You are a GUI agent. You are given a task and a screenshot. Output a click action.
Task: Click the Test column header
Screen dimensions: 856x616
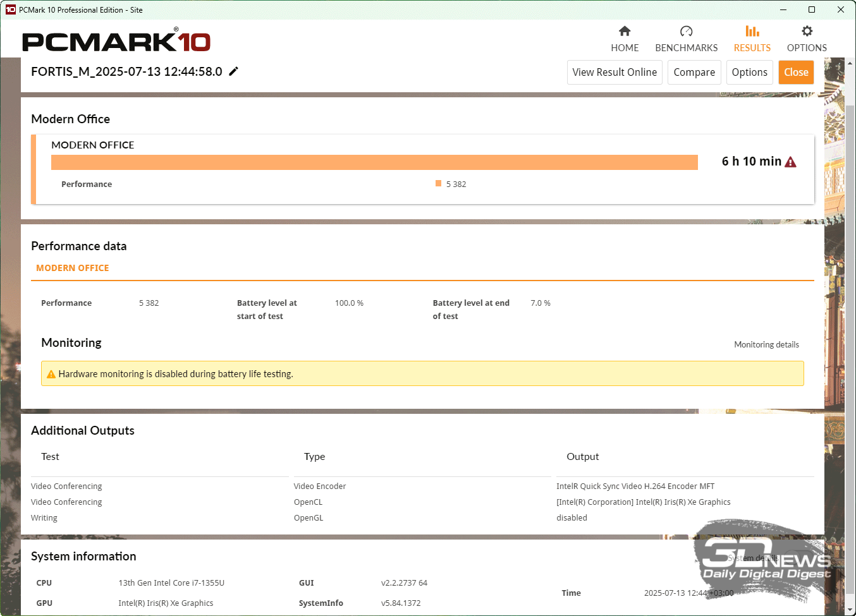(50, 457)
